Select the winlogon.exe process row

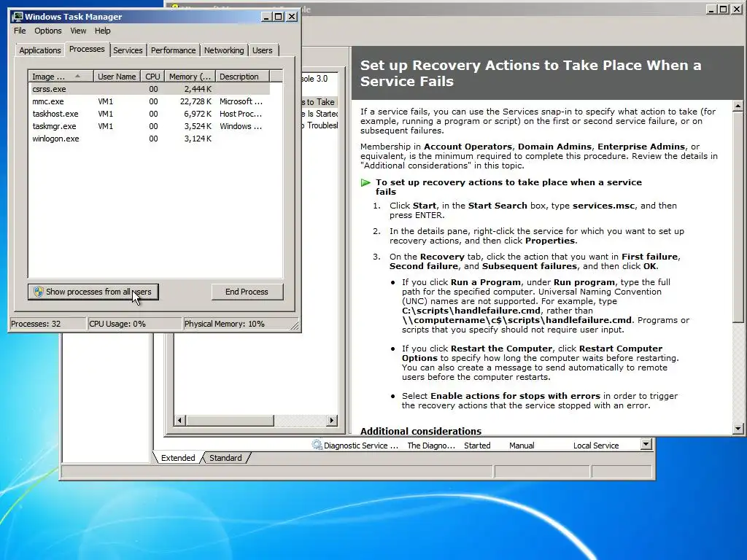coord(149,139)
